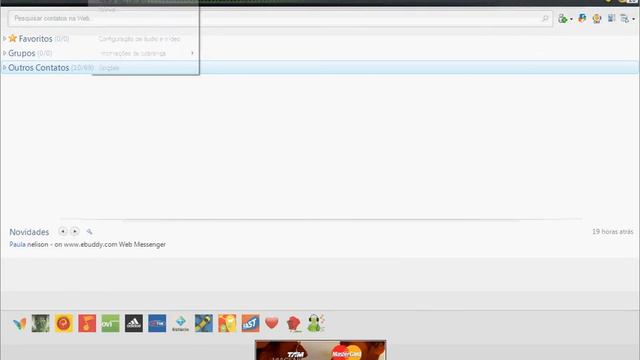Open the red music note app icon

(x=87, y=323)
